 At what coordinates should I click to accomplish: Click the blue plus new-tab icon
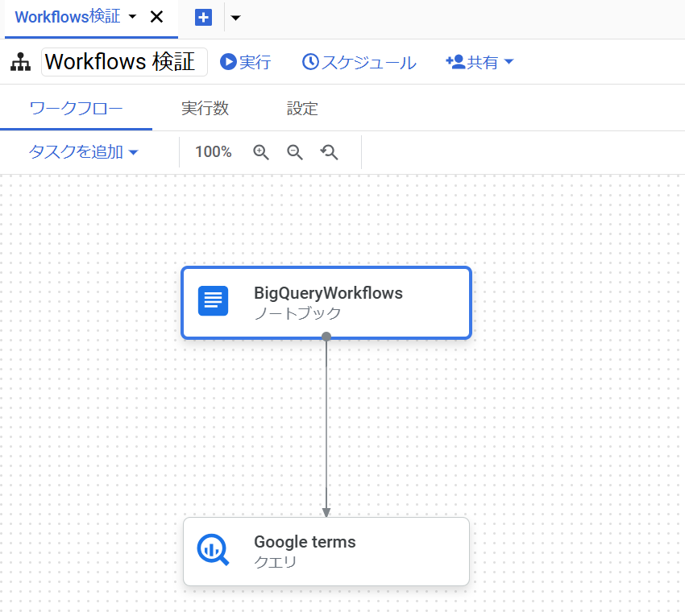[x=203, y=18]
